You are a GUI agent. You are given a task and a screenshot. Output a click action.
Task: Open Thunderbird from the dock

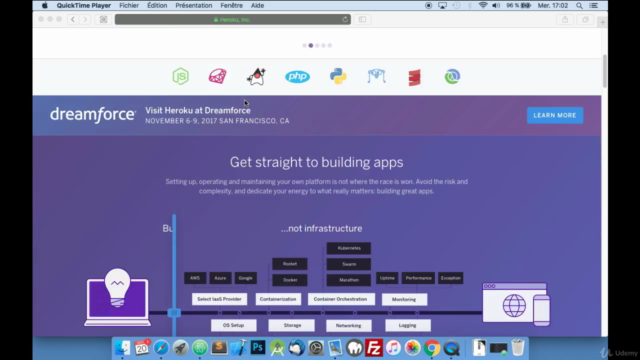tap(296, 348)
